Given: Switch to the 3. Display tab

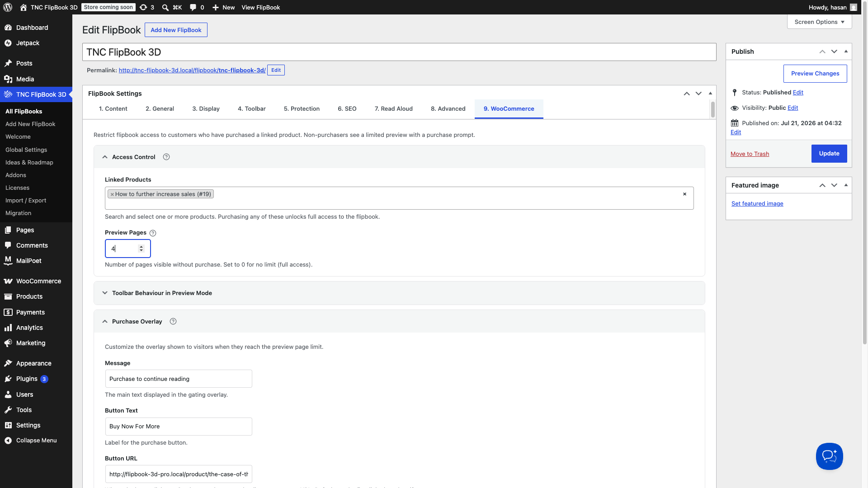Looking at the screenshot, I should (206, 109).
